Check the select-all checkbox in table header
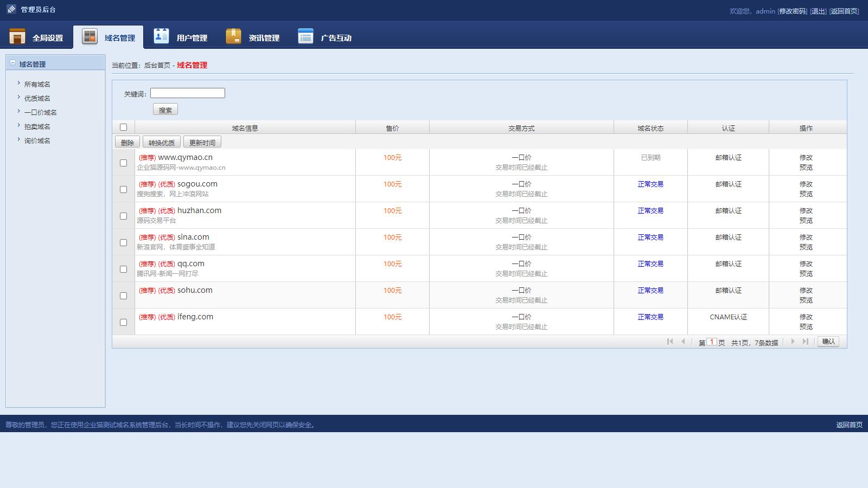This screenshot has width=868, height=488. [123, 127]
